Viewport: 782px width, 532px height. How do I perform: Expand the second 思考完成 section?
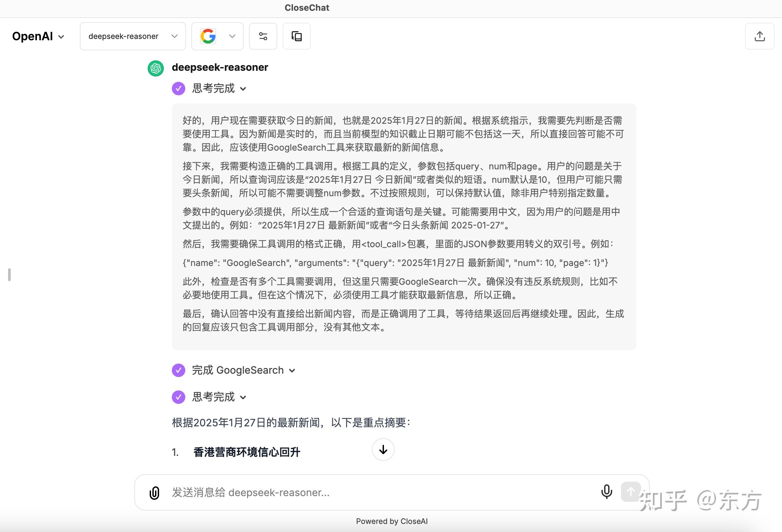(x=219, y=397)
